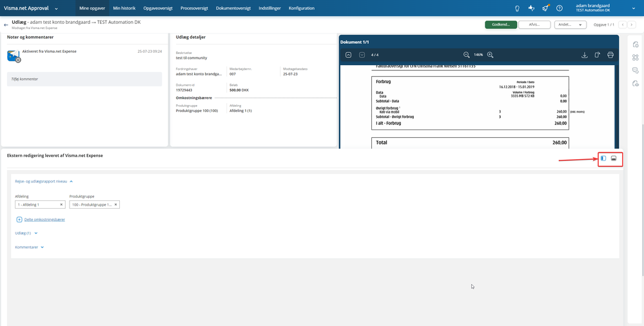Rotate the document page
This screenshot has width=644, height=326.
click(598, 55)
